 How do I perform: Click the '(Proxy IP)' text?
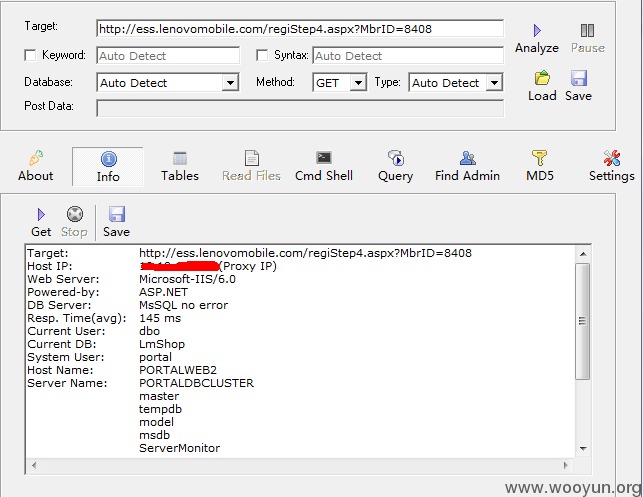click(249, 267)
